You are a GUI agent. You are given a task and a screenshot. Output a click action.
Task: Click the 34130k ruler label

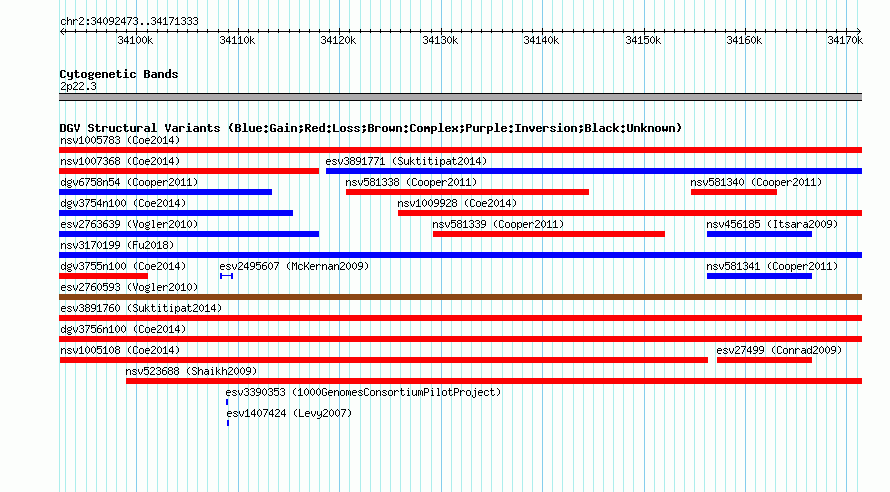(440, 40)
